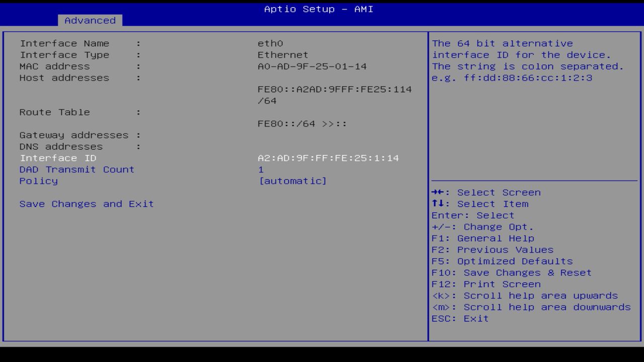Switch to the Advanced tab
644x362 pixels.
(90, 21)
